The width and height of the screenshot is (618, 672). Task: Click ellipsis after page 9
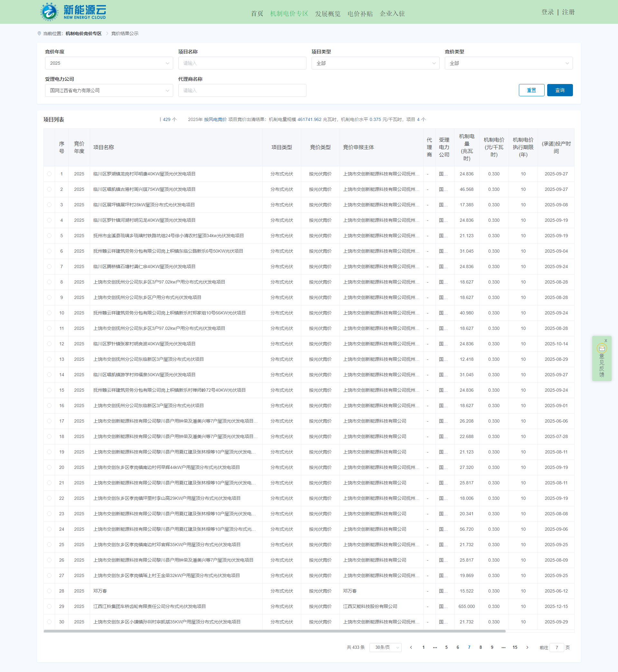503,647
